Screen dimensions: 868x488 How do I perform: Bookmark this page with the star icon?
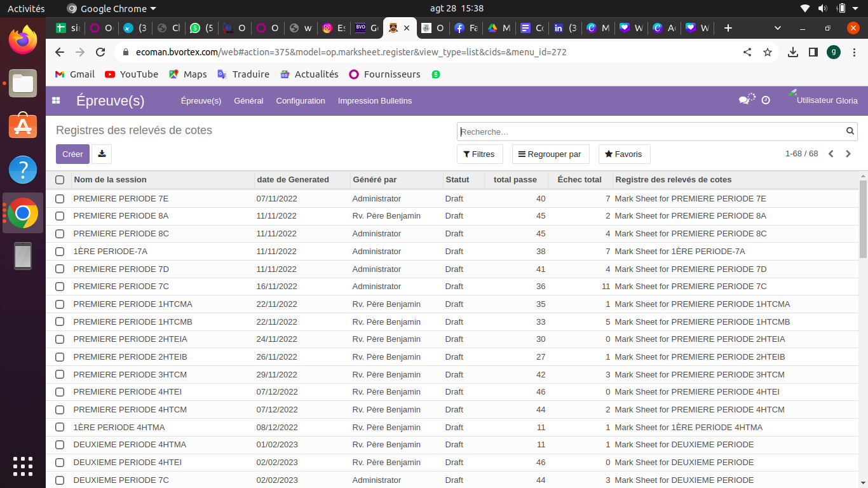click(768, 52)
